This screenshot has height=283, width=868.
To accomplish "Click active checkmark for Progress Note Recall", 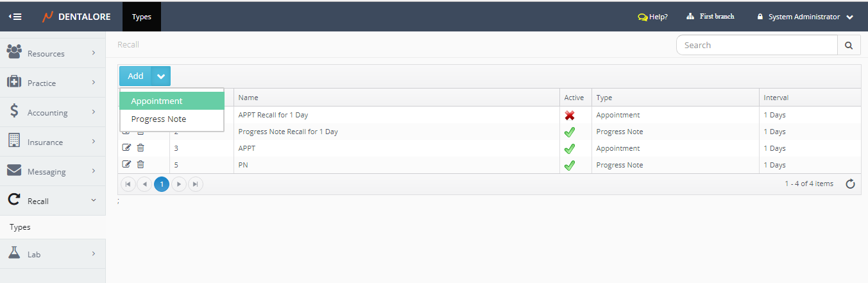I will [x=569, y=132].
